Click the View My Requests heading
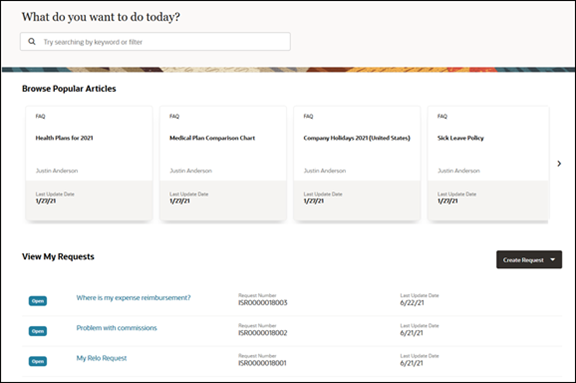The image size is (576, 383). coord(58,257)
